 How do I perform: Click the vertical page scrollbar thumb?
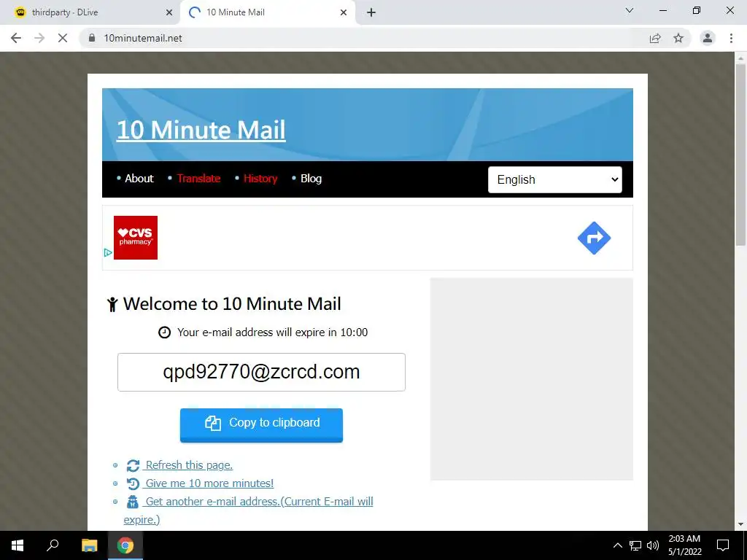pyautogui.click(x=740, y=156)
